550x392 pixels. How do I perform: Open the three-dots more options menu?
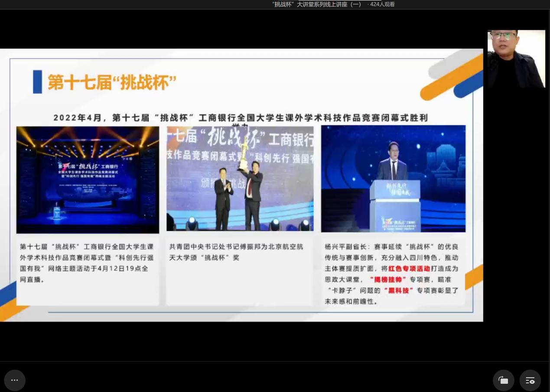15,380
